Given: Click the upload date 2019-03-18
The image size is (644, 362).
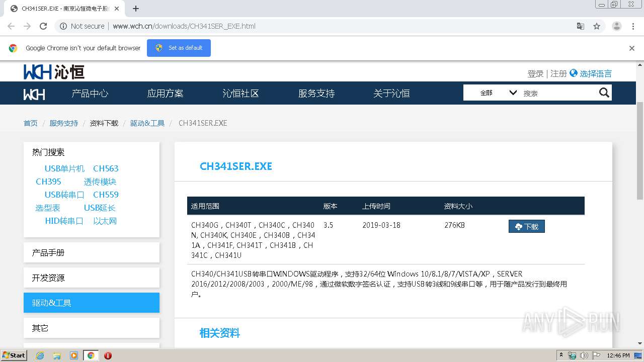Looking at the screenshot, I should 381,225.
